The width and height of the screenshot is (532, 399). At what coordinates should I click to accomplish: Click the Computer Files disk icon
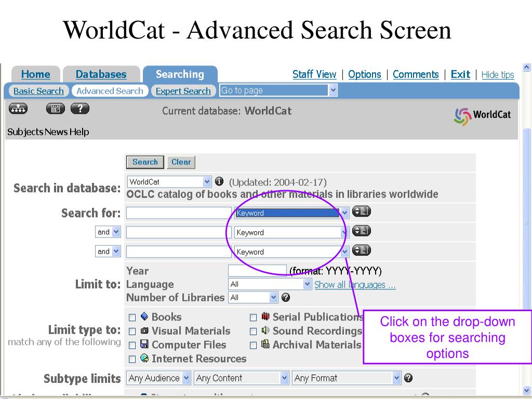(144, 344)
